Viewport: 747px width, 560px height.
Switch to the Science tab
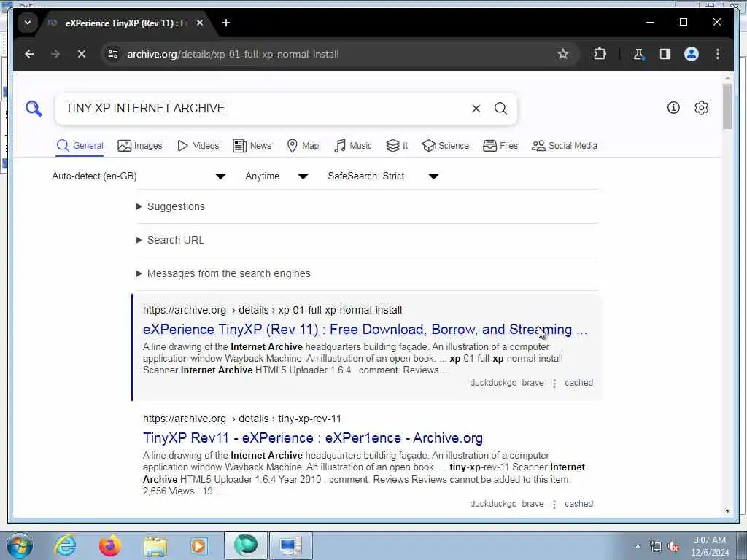[x=446, y=146]
